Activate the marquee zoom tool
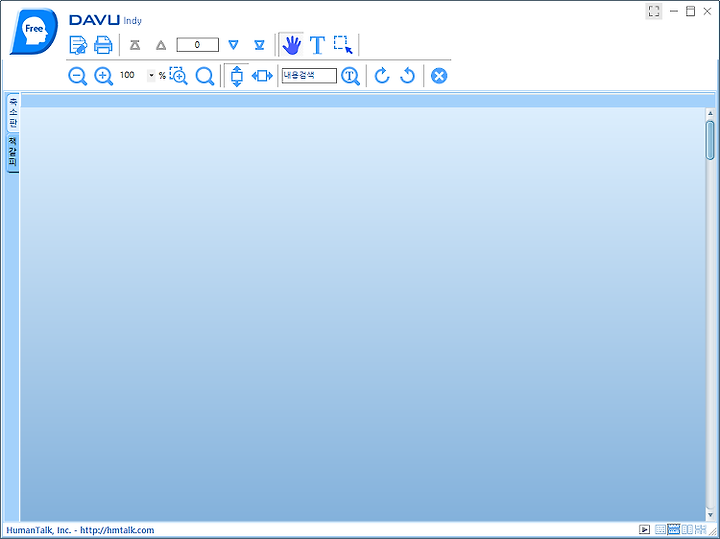Screen dimensions: 720x539 [x=179, y=76]
